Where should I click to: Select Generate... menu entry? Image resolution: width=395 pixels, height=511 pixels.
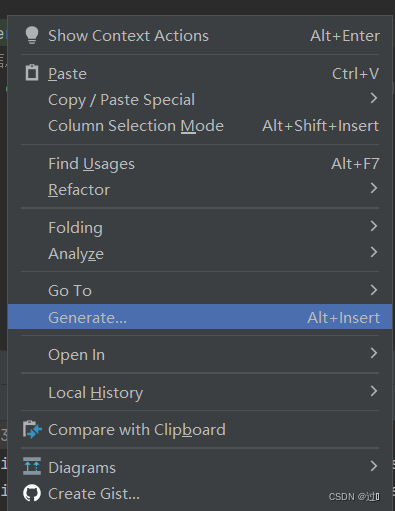point(200,317)
